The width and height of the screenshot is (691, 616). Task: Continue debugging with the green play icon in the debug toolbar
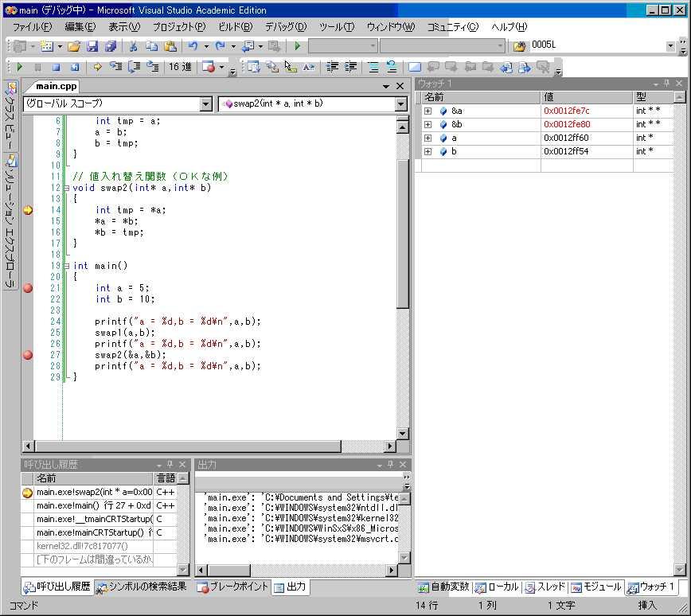click(x=19, y=67)
